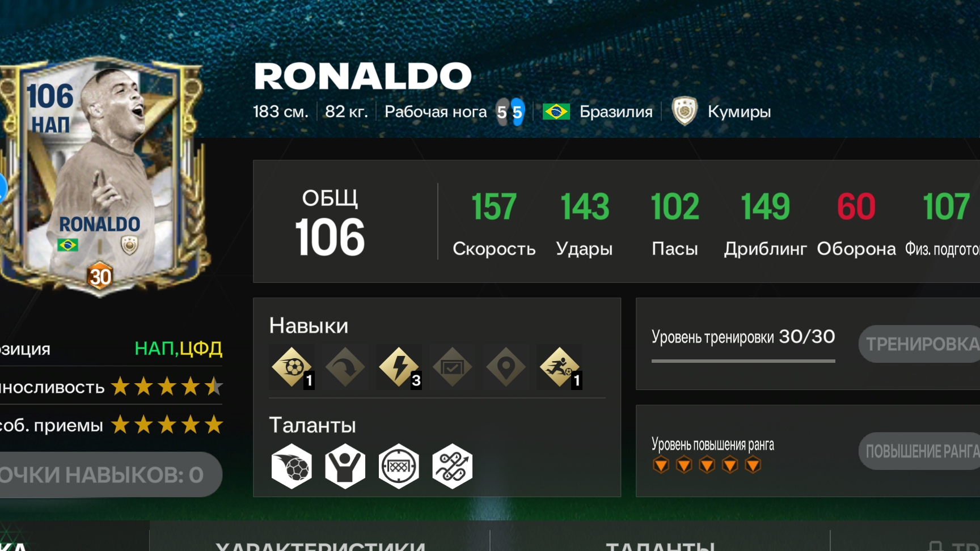Click the Кумиры league badge icon

685,111
